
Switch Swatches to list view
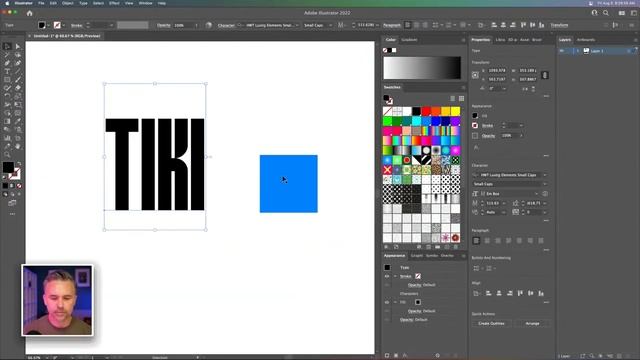tap(453, 98)
